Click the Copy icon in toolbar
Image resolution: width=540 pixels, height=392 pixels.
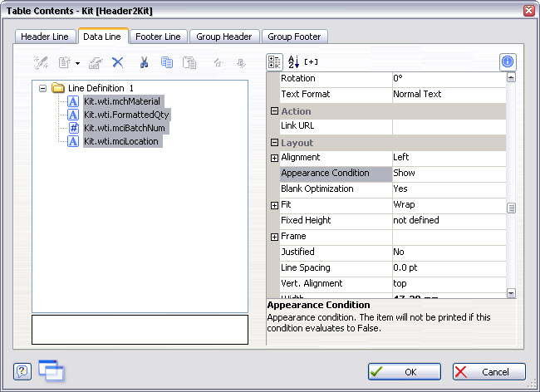click(x=167, y=62)
